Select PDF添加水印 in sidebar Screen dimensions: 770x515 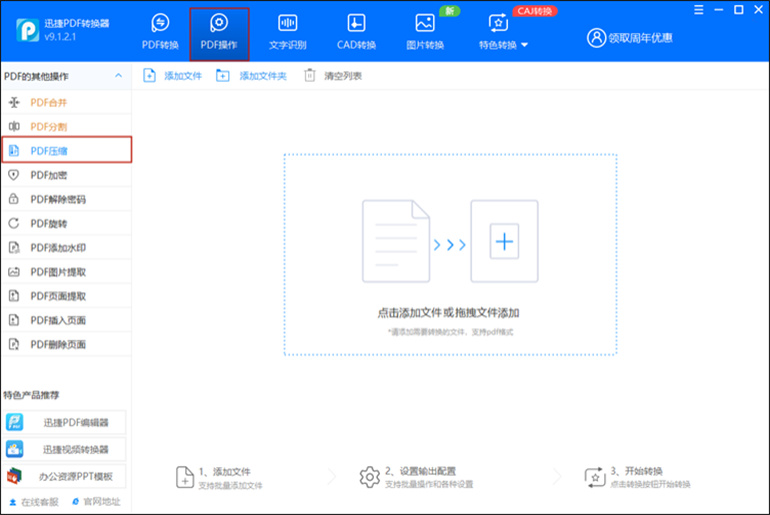(66, 247)
